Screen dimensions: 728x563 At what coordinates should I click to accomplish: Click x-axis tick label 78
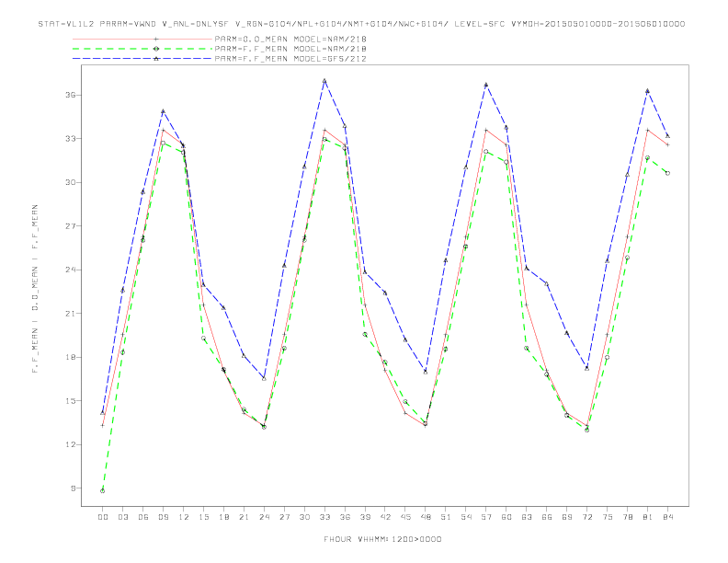point(627,517)
